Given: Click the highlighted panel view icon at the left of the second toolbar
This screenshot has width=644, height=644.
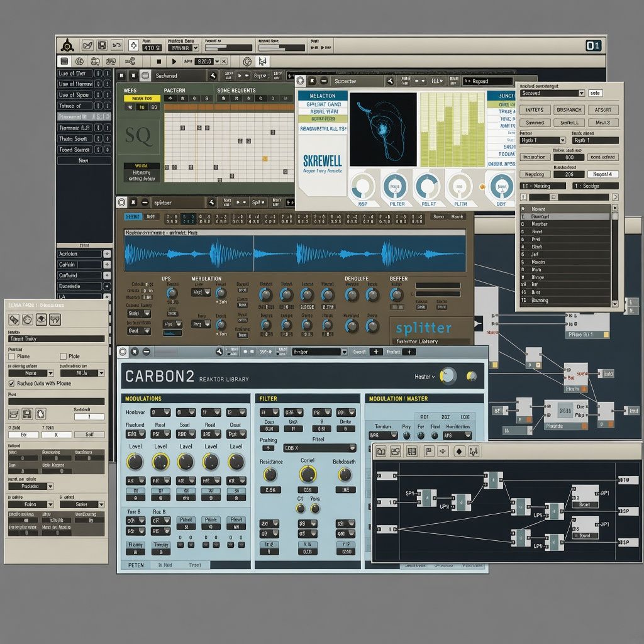Looking at the screenshot, I should 64,61.
